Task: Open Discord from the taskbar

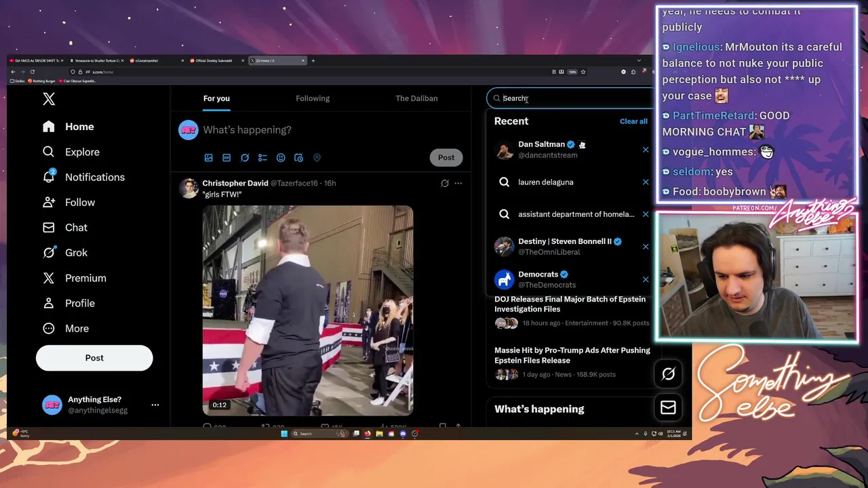Action: point(403,434)
